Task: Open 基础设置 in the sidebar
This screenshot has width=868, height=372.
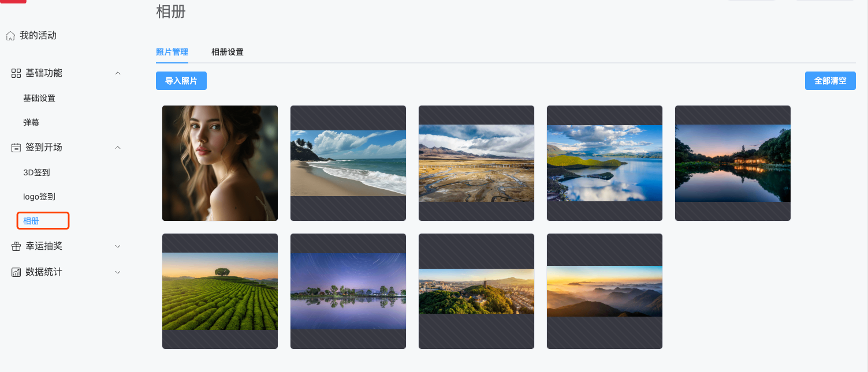Action: pos(39,98)
